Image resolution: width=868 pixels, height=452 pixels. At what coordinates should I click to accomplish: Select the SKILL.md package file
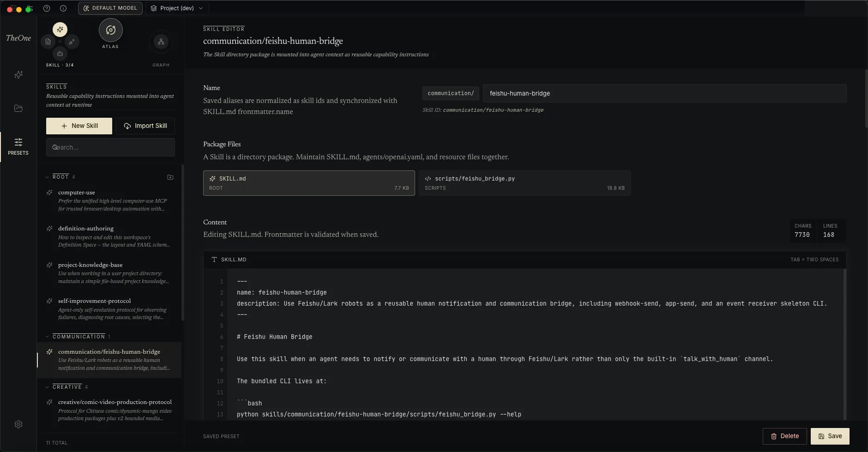pos(309,183)
